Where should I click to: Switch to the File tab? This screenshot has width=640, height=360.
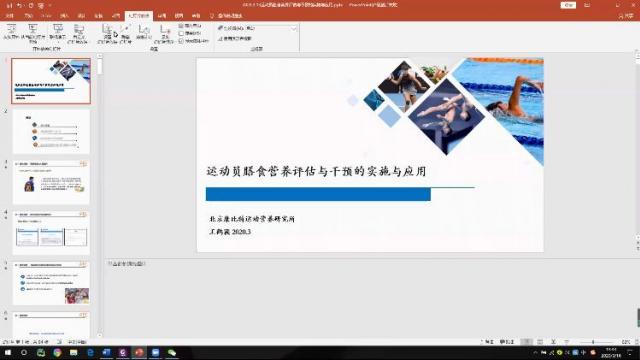10,16
